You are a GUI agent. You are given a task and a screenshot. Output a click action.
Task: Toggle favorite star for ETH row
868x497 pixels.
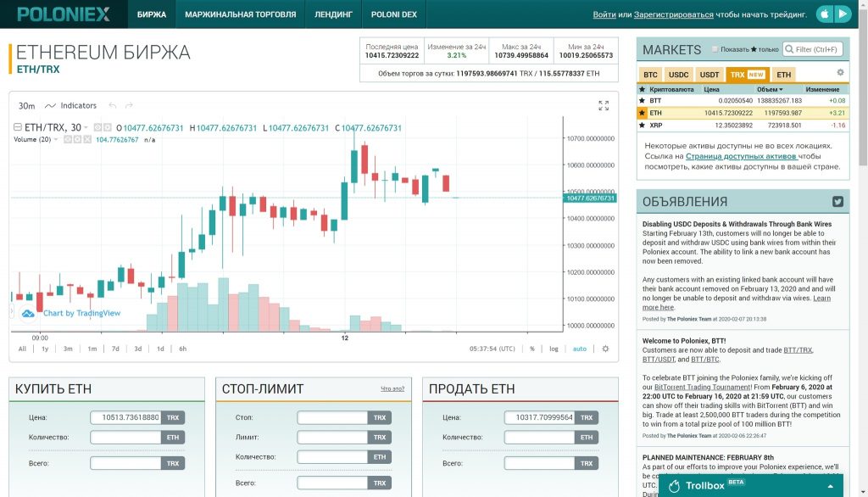pyautogui.click(x=643, y=113)
